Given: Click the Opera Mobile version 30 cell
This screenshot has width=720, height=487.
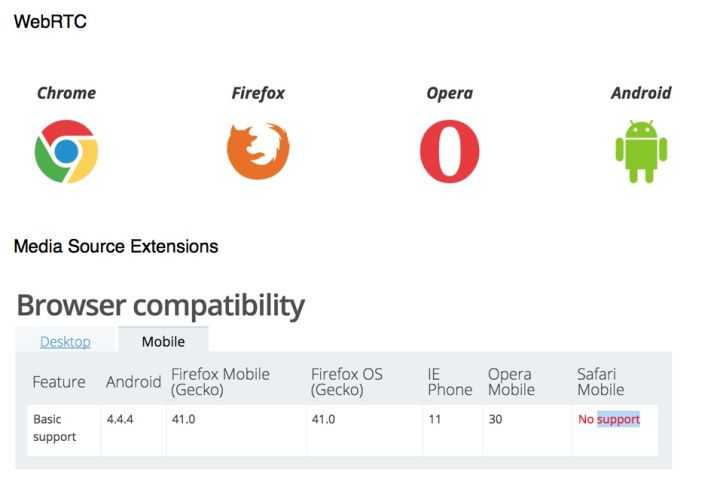Looking at the screenshot, I should [x=527, y=431].
